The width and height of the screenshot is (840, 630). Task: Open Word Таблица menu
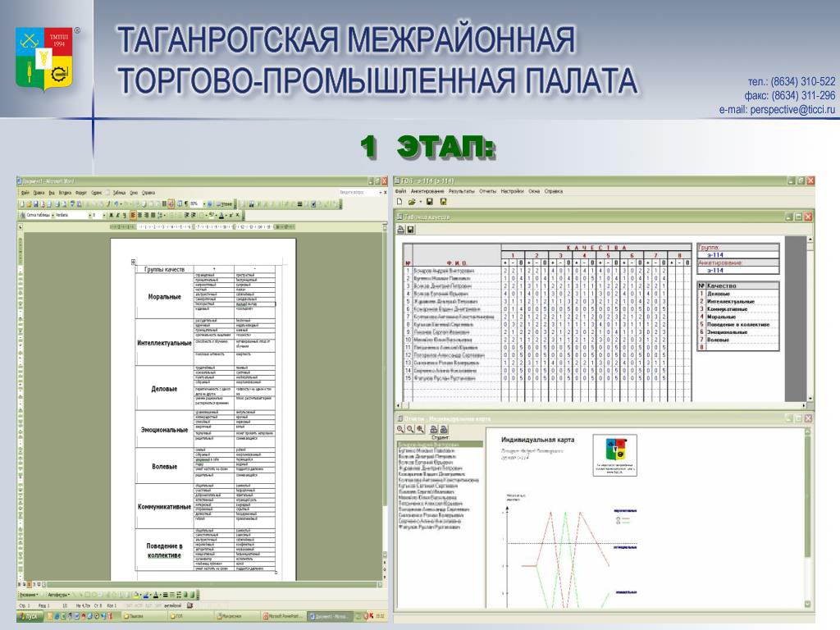click(119, 193)
